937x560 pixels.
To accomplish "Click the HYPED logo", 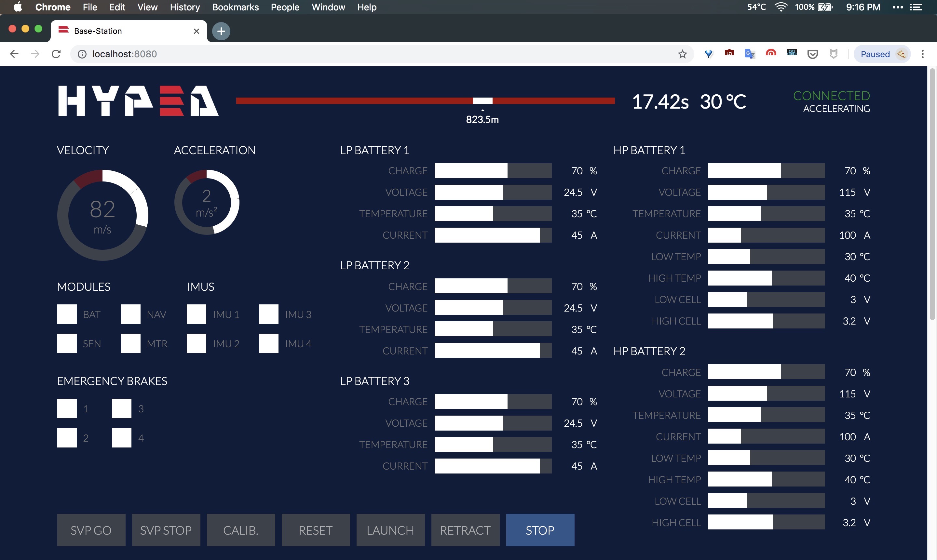I will tap(138, 101).
